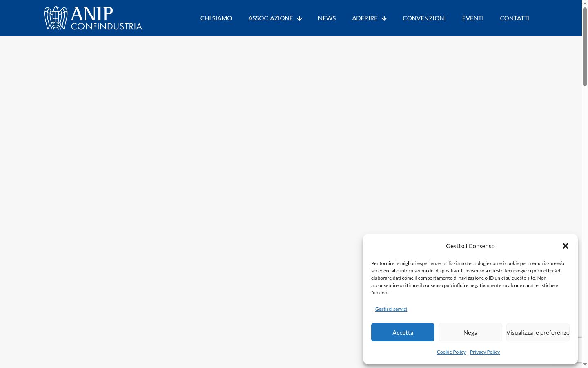This screenshot has width=588, height=368.
Task: Open the Chi Siamo menu item
Action: pyautogui.click(x=216, y=18)
